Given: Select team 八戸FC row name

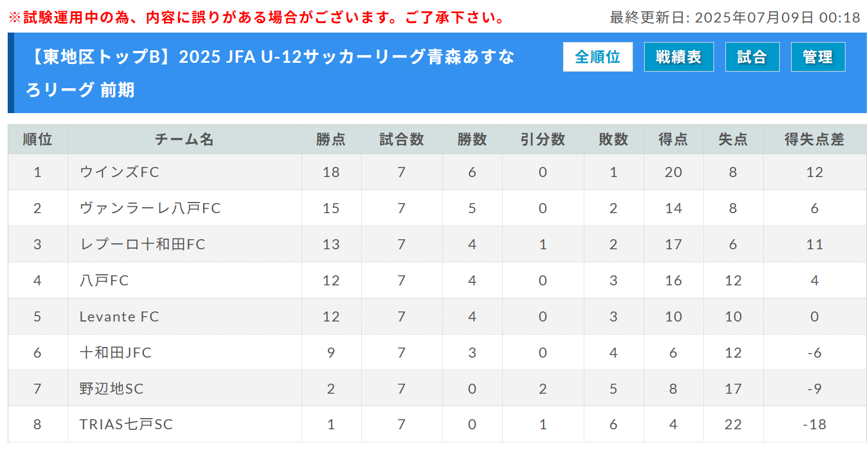Looking at the screenshot, I should [x=104, y=281].
